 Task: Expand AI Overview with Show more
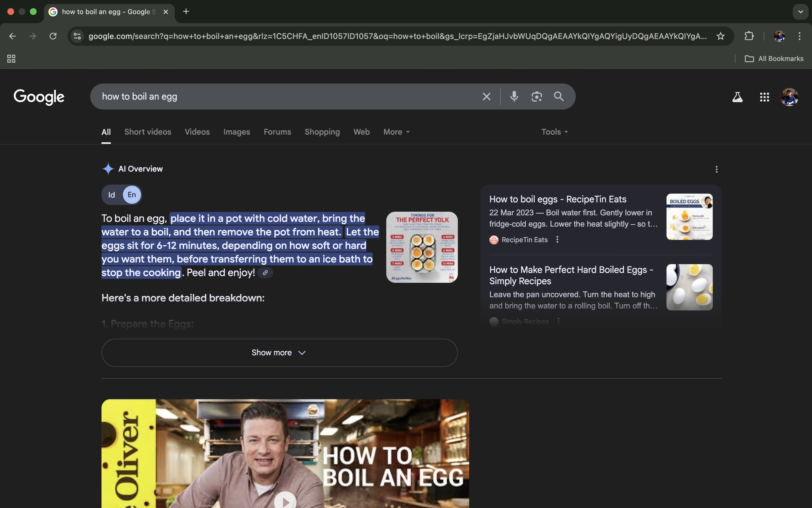coord(279,353)
